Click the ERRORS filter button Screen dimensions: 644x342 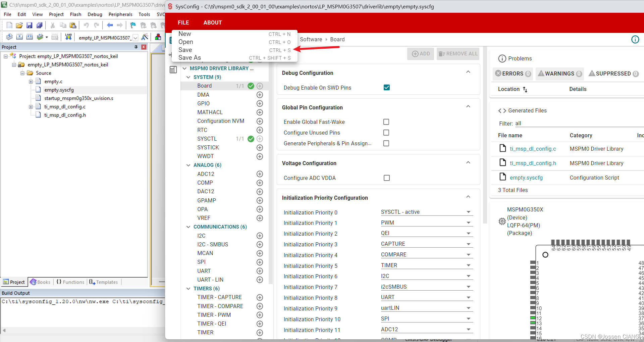point(513,74)
